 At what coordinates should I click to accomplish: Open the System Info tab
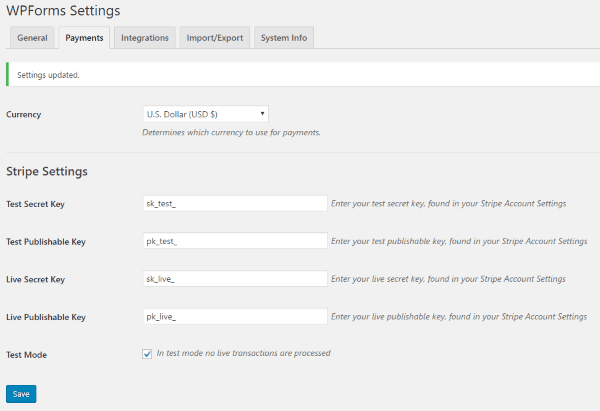[284, 38]
